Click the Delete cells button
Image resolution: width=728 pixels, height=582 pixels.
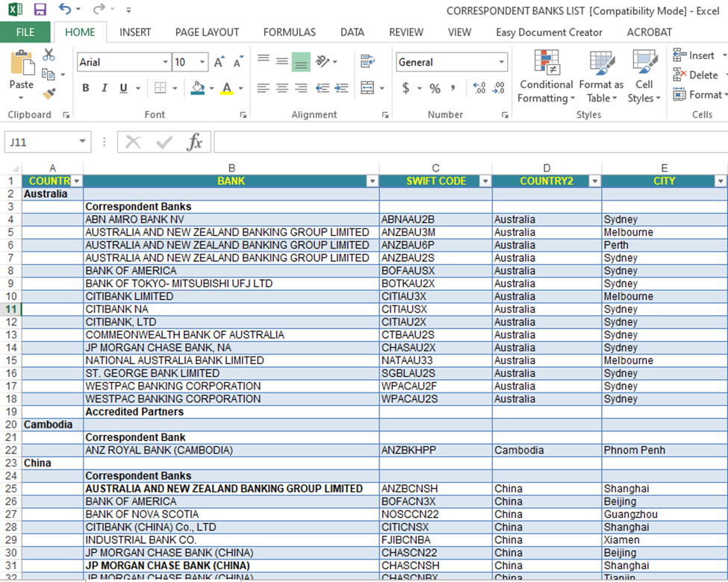pyautogui.click(x=697, y=75)
